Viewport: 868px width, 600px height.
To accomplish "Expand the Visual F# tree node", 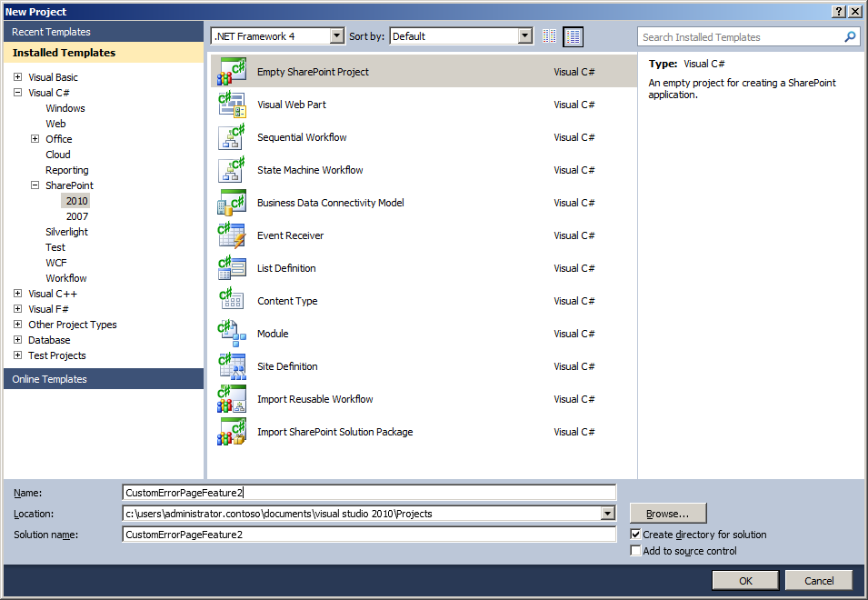I will (x=17, y=309).
